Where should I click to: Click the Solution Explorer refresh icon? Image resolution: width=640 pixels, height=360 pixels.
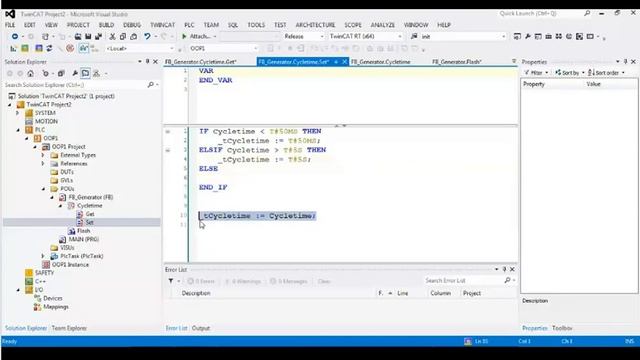click(45, 73)
